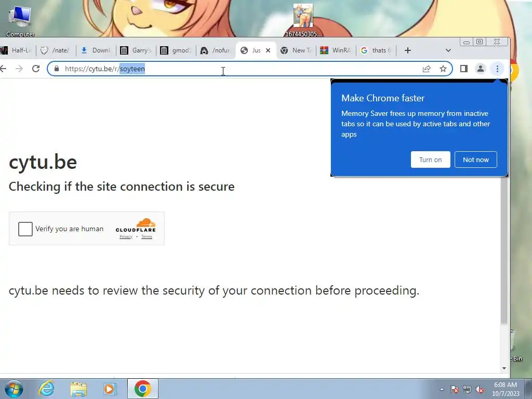Click the Cloudflare logo
This screenshot has height=399, width=532.
pyautogui.click(x=136, y=225)
